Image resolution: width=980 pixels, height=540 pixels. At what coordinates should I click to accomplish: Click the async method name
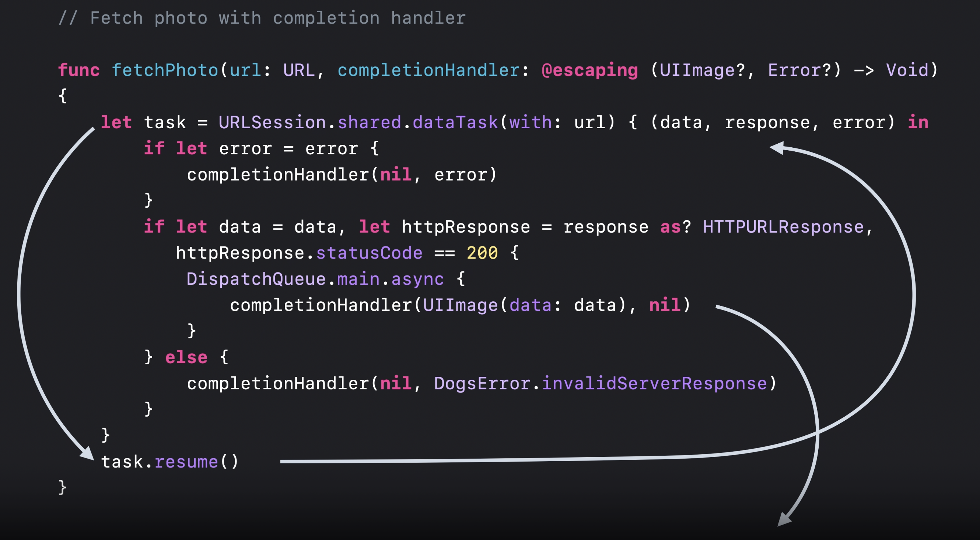click(x=417, y=279)
